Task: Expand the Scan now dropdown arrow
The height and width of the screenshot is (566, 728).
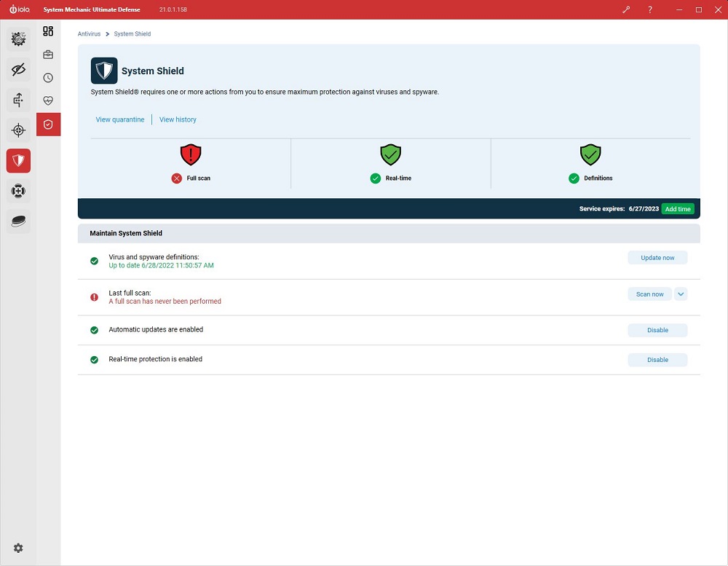Action: pyautogui.click(x=681, y=294)
